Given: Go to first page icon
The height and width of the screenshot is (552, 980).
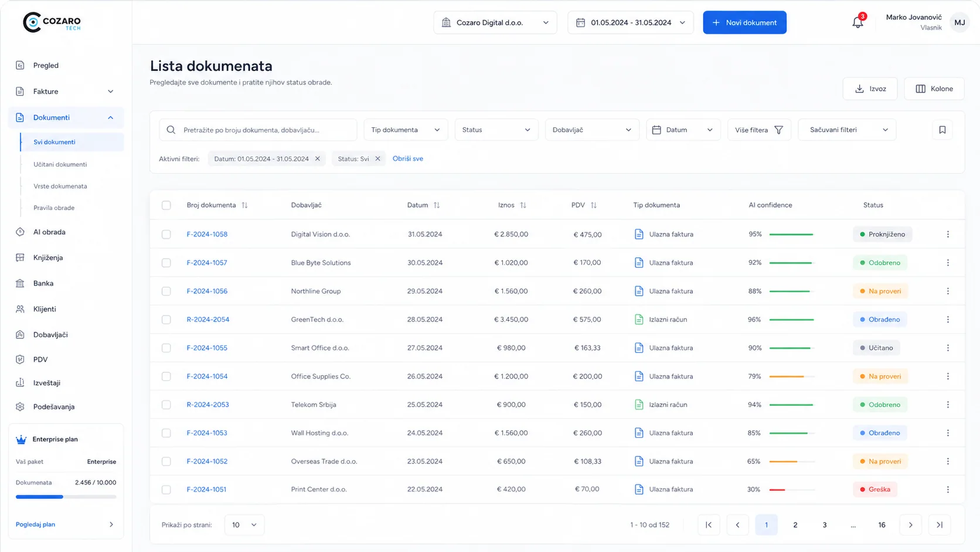Looking at the screenshot, I should pyautogui.click(x=709, y=525).
